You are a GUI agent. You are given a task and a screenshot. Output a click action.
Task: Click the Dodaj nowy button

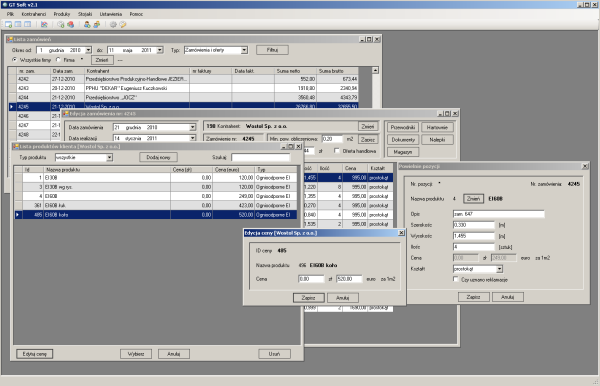coord(158,157)
